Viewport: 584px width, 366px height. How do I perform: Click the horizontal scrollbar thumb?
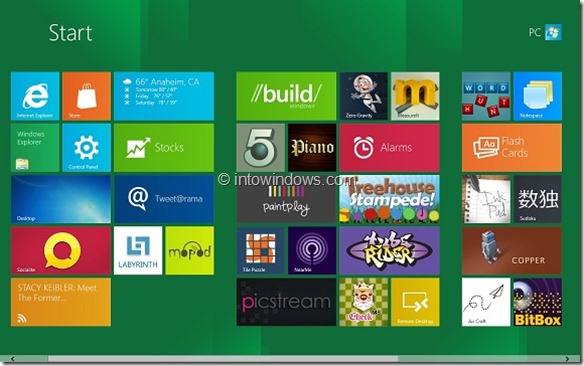[223, 359]
